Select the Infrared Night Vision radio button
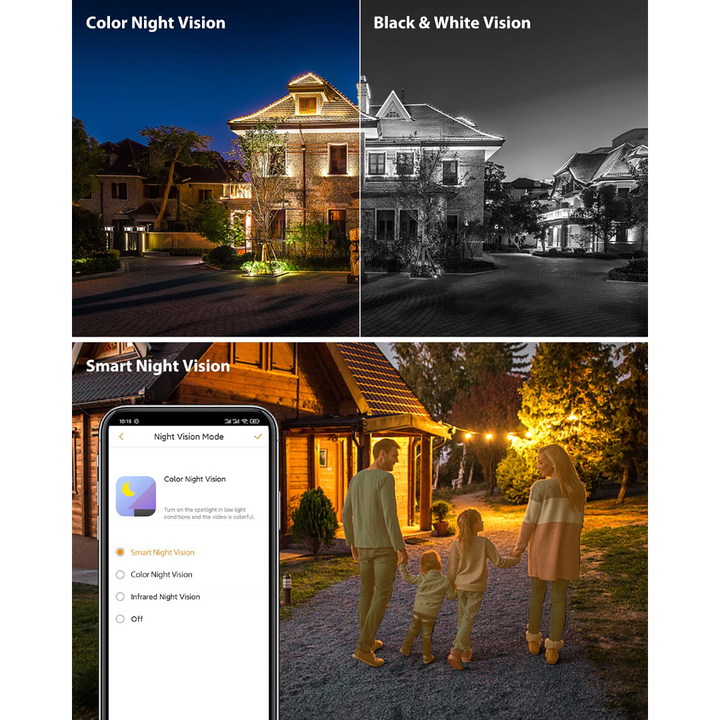Viewport: 720px width, 720px height. click(x=120, y=596)
